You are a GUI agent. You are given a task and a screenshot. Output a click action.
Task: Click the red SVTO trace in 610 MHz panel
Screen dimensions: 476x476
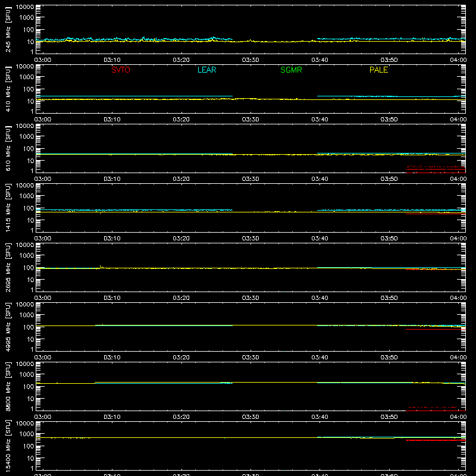click(x=436, y=170)
